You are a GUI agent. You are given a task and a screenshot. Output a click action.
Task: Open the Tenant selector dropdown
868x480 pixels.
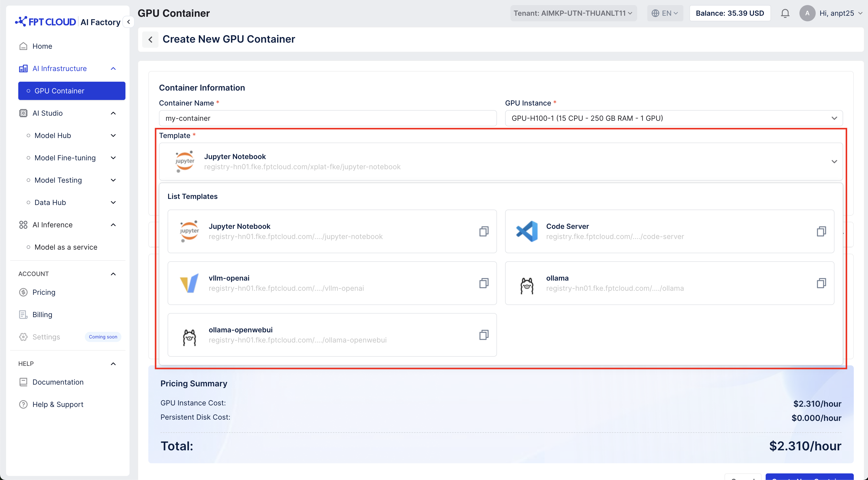(573, 13)
